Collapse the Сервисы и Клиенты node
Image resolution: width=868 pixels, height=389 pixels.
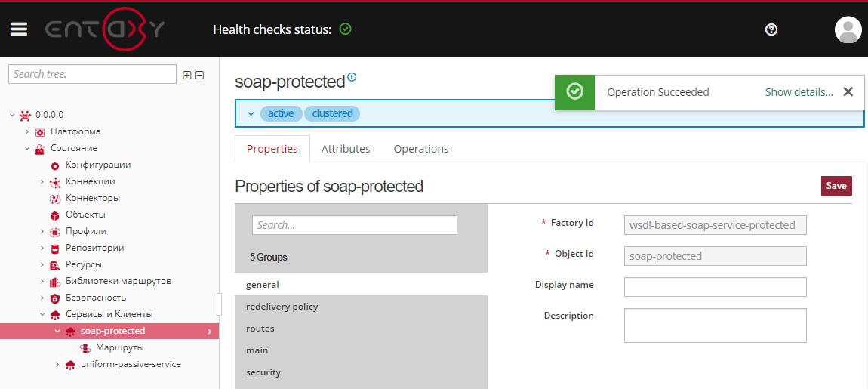coord(42,315)
